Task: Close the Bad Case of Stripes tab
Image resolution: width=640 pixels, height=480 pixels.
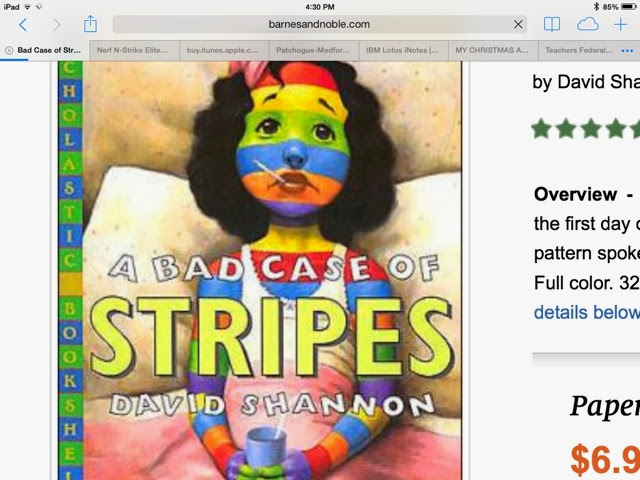Action: click(9, 50)
